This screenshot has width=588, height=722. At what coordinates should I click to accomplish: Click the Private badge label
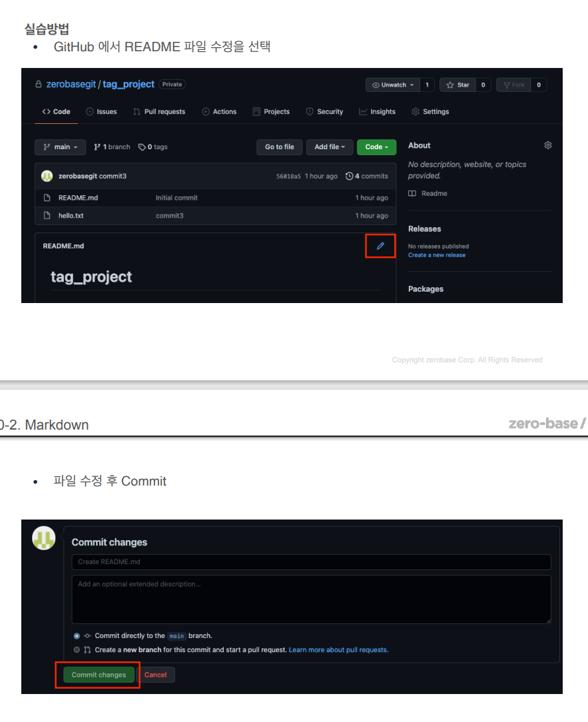tap(172, 85)
